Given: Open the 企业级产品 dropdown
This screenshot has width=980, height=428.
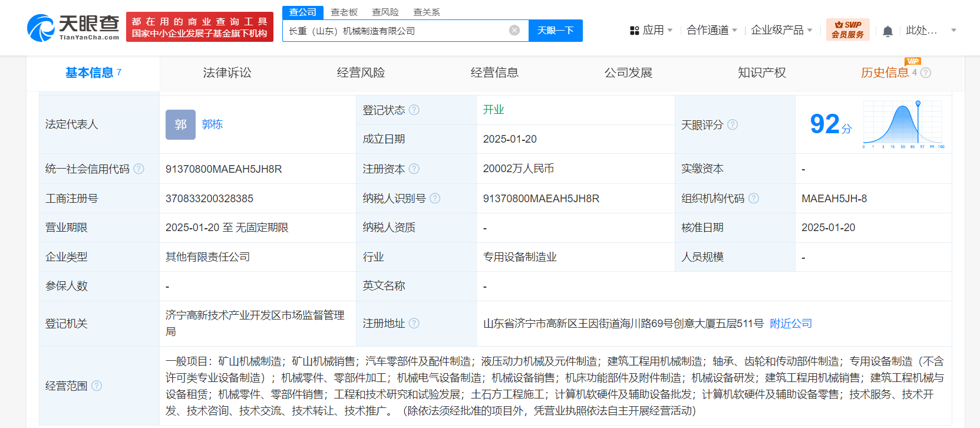Looking at the screenshot, I should [781, 30].
